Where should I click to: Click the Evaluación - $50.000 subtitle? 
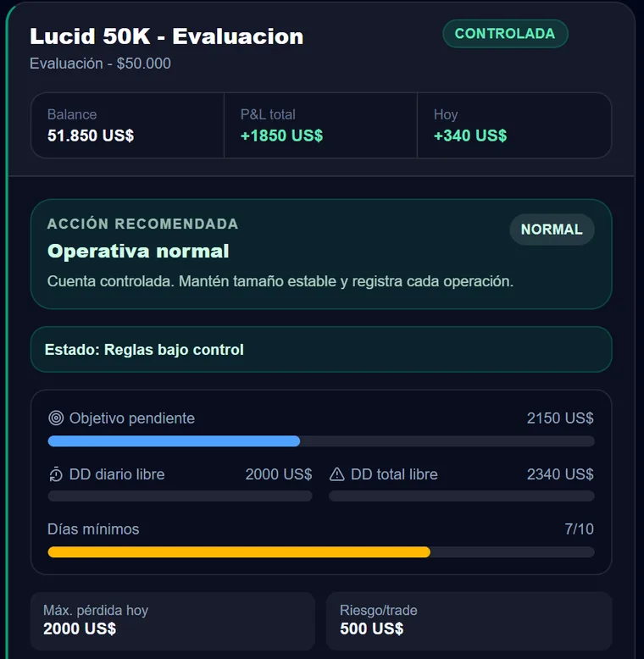[100, 64]
